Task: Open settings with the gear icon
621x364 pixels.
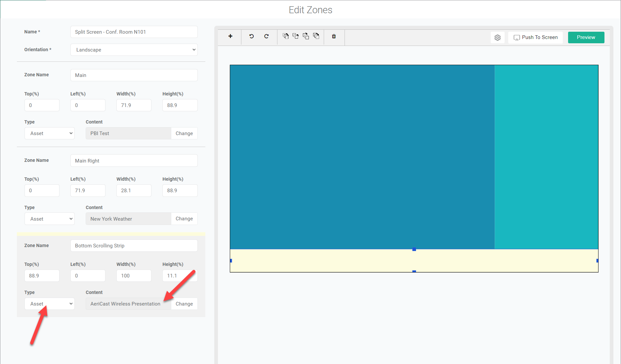Action: [x=497, y=38]
